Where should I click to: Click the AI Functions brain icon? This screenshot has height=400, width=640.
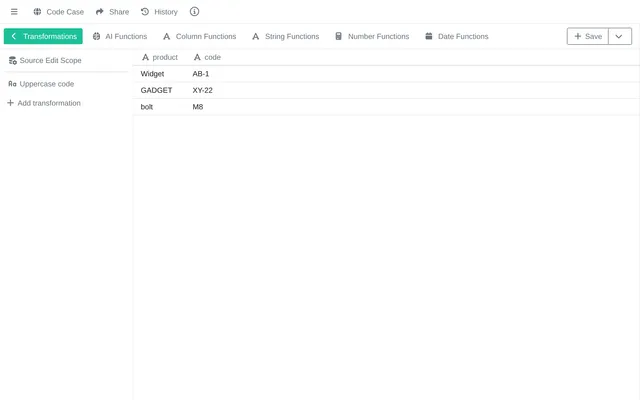pyautogui.click(x=96, y=36)
